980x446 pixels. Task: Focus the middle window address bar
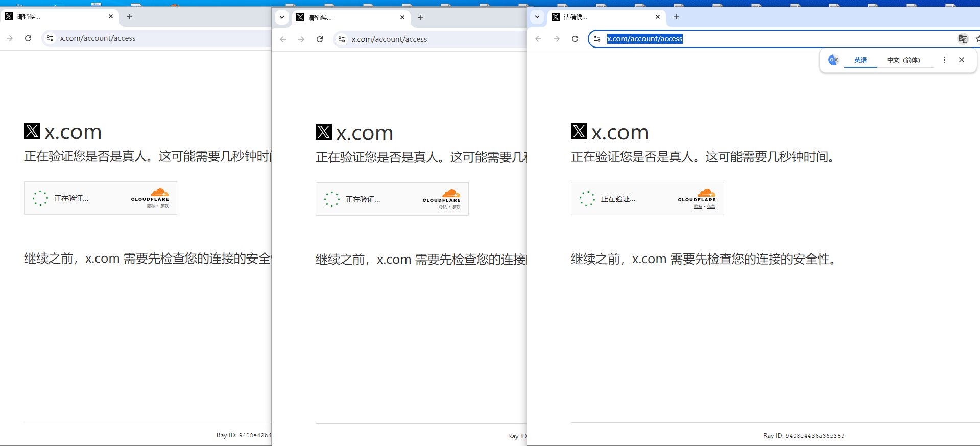pos(430,39)
